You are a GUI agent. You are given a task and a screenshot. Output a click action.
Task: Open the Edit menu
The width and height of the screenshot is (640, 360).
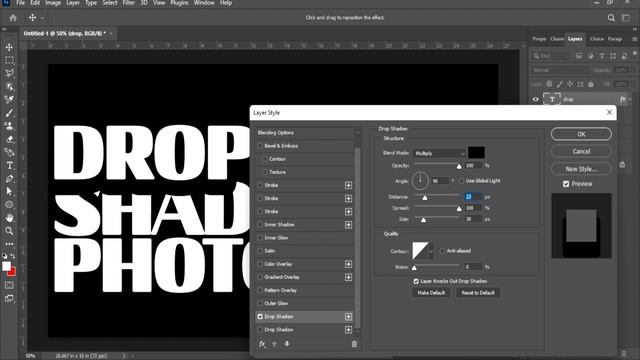(35, 3)
